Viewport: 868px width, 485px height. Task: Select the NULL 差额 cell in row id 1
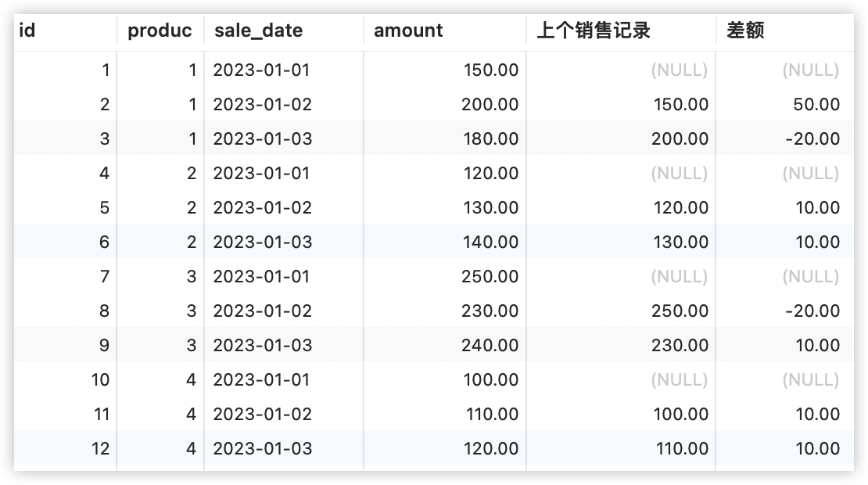click(x=810, y=70)
